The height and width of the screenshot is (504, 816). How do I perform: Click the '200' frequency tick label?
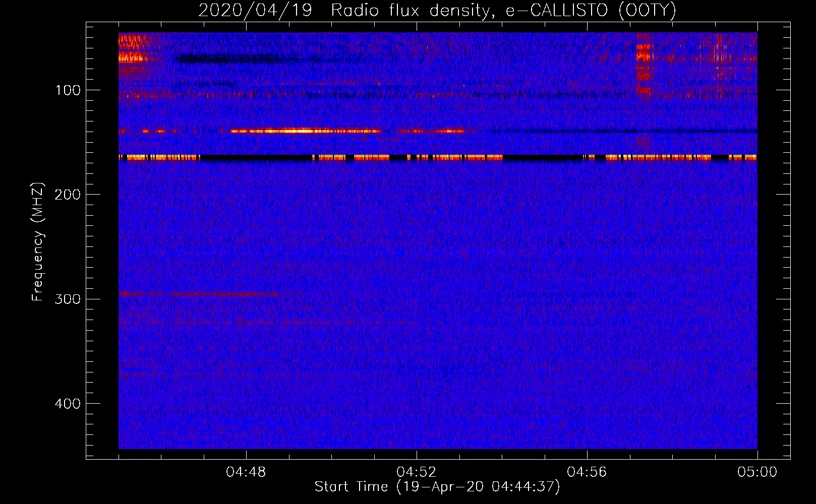pyautogui.click(x=68, y=195)
